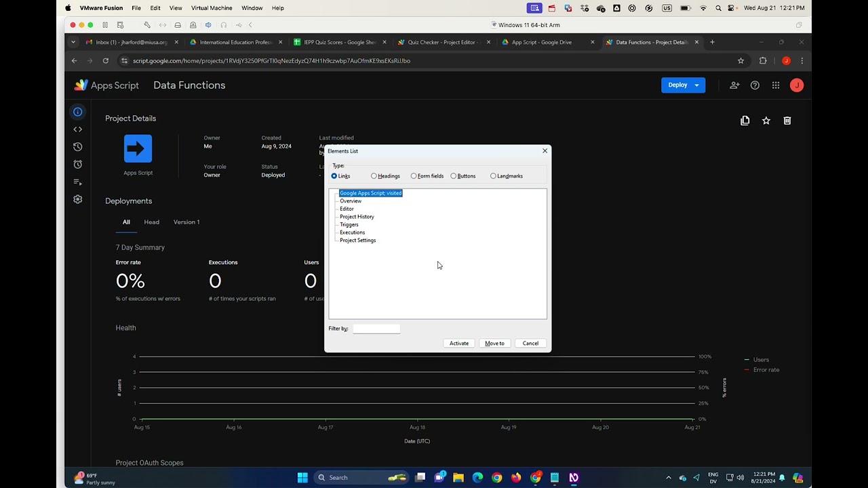Click the Apps Script logo
Image resolution: width=868 pixels, height=488 pixels.
click(106, 85)
